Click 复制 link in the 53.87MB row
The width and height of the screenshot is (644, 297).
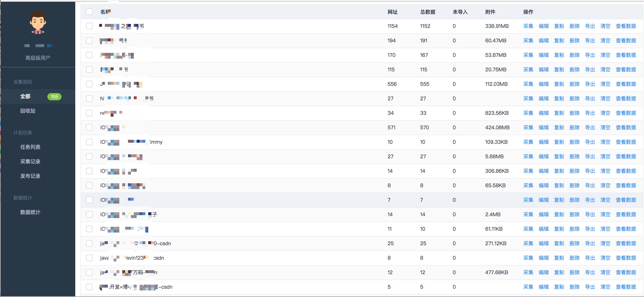tap(559, 55)
